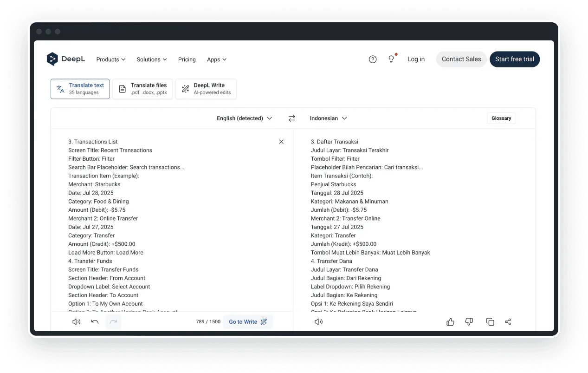Open the what's new lightbulb panel
The image size is (588, 373).
coord(390,59)
